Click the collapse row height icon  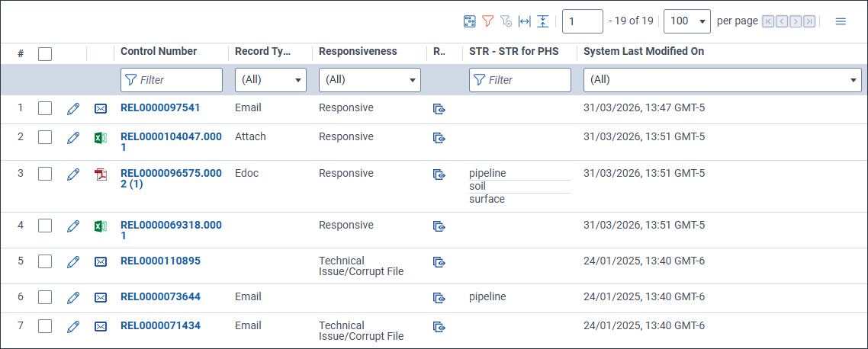coord(542,21)
